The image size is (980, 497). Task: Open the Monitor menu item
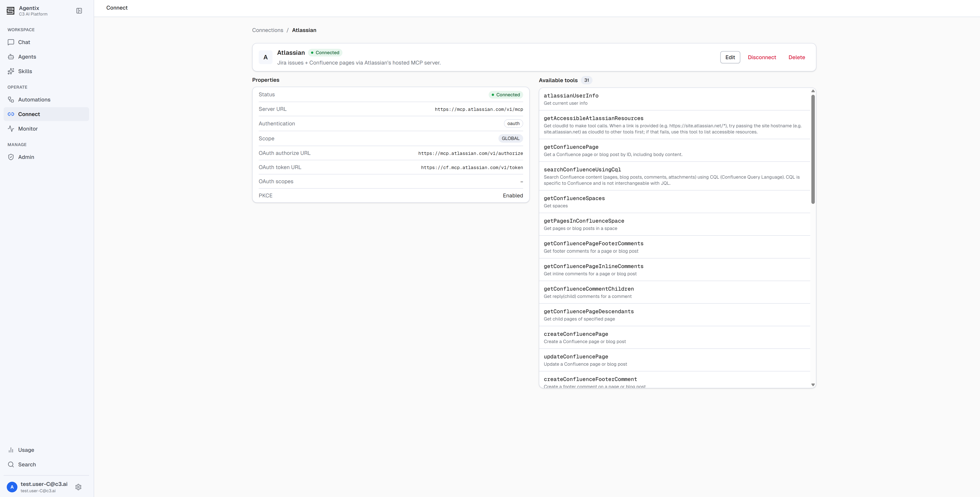point(46,128)
